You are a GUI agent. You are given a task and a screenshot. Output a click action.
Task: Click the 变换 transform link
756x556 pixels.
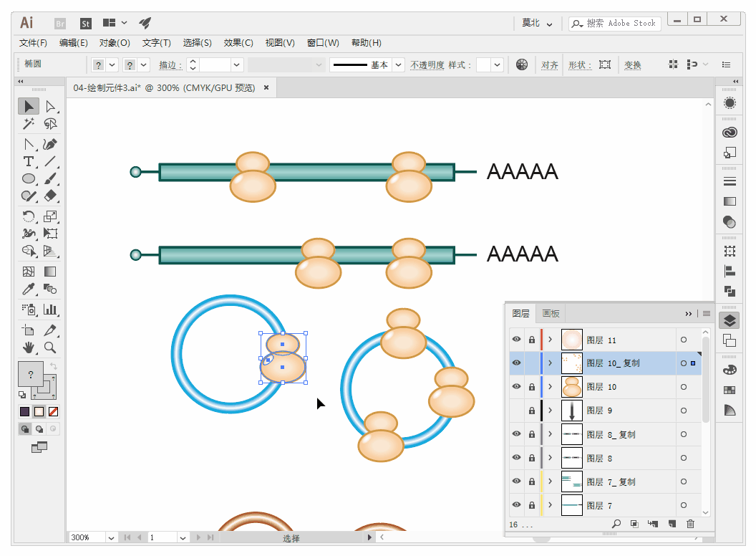pyautogui.click(x=633, y=64)
